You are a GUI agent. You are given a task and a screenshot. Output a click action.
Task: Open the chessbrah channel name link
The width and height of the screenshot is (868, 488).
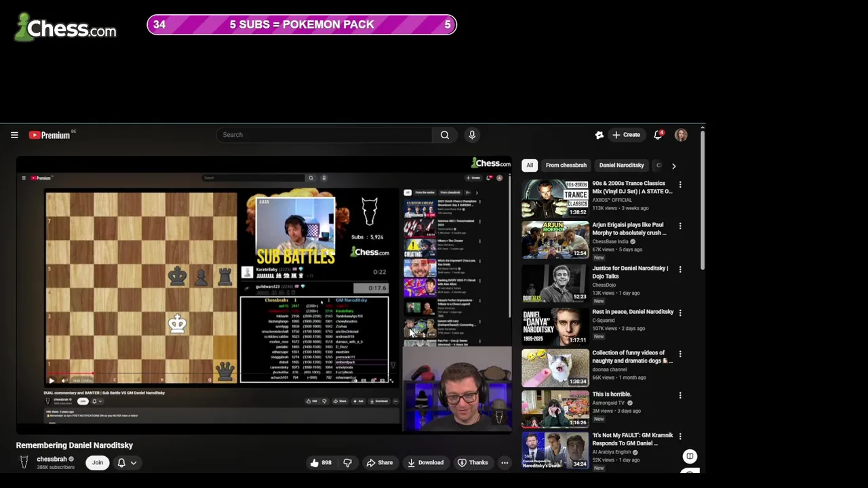pos(52,459)
